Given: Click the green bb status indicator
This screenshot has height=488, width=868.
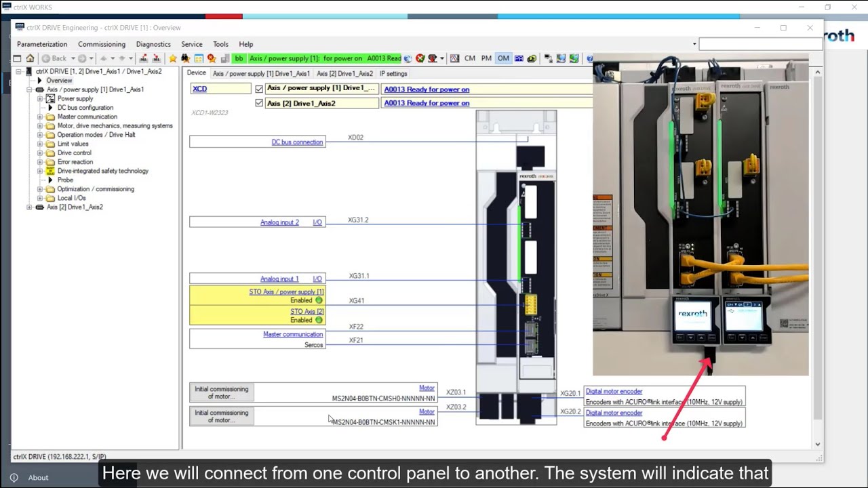Looking at the screenshot, I should (x=239, y=58).
